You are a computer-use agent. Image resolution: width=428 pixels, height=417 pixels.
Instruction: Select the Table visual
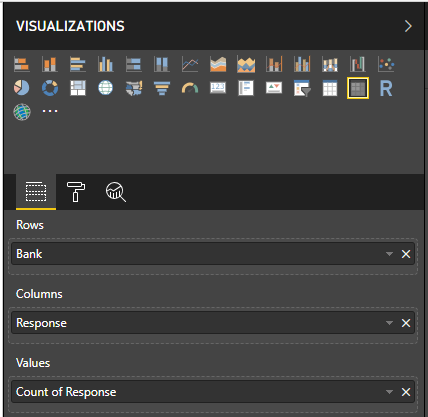330,88
